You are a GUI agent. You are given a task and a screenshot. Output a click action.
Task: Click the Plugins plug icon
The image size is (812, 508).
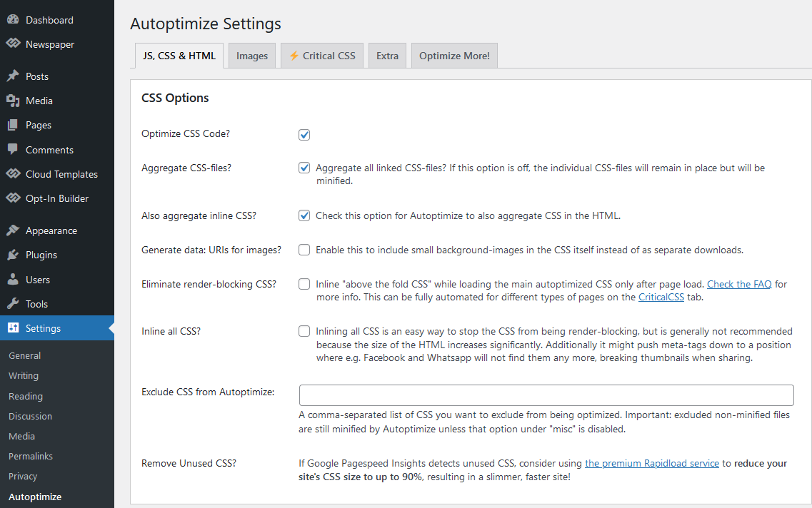coord(13,255)
